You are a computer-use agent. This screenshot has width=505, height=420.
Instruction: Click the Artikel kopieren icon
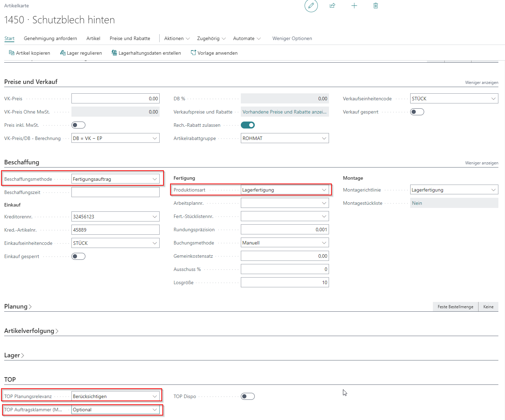[12, 53]
